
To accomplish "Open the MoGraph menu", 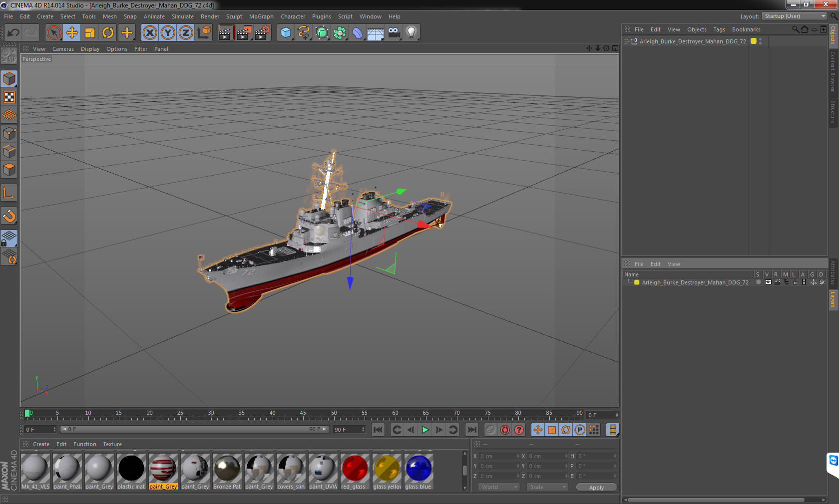I will tap(261, 16).
